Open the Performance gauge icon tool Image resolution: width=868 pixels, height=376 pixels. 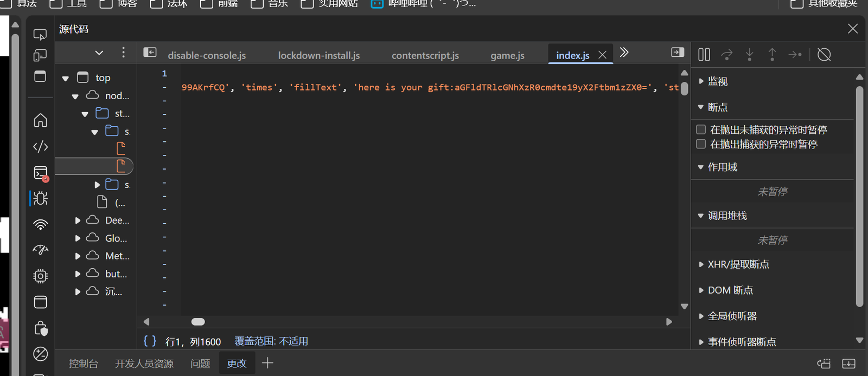pos(40,250)
